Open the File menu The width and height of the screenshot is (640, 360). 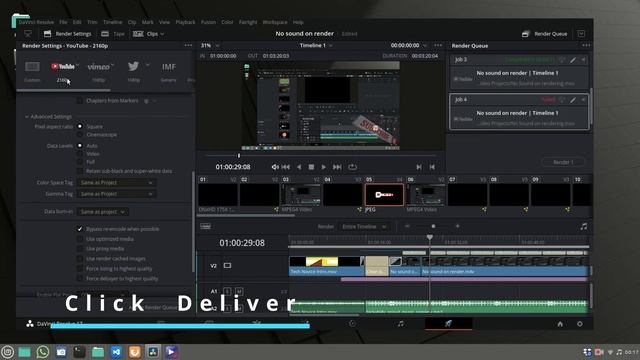coord(63,22)
